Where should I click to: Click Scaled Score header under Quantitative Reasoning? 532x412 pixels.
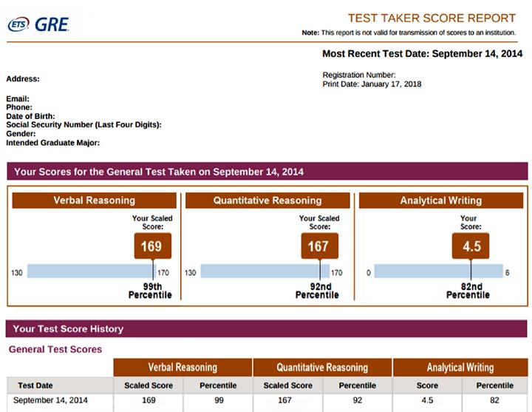coord(288,385)
